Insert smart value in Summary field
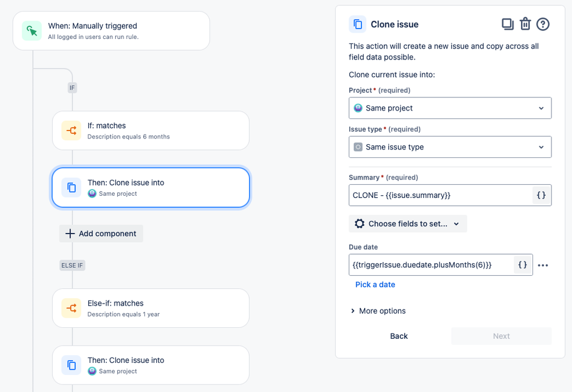Screen dimensions: 572x392 tap(541, 195)
